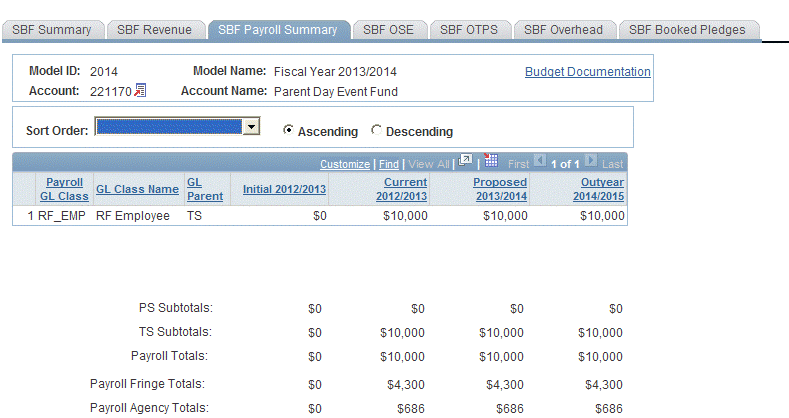Open grid in new window icon

point(465,162)
